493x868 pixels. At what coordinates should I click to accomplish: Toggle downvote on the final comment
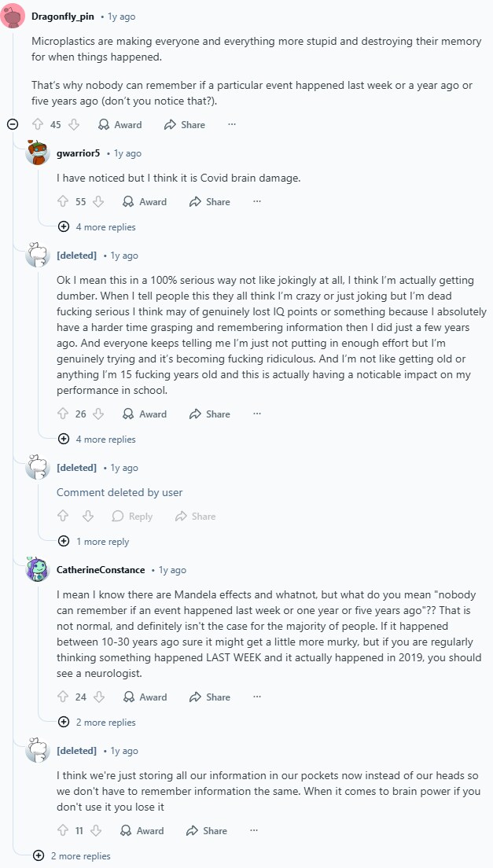click(x=96, y=830)
